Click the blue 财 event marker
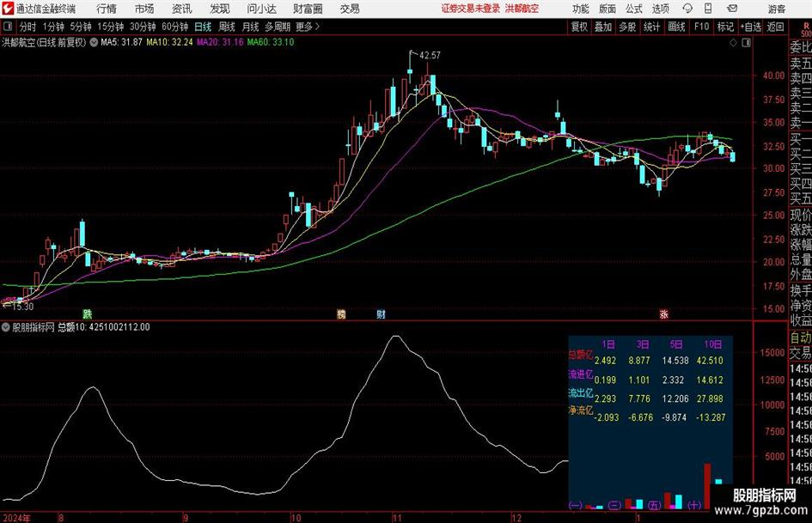This screenshot has height=523, width=812. coord(382,313)
